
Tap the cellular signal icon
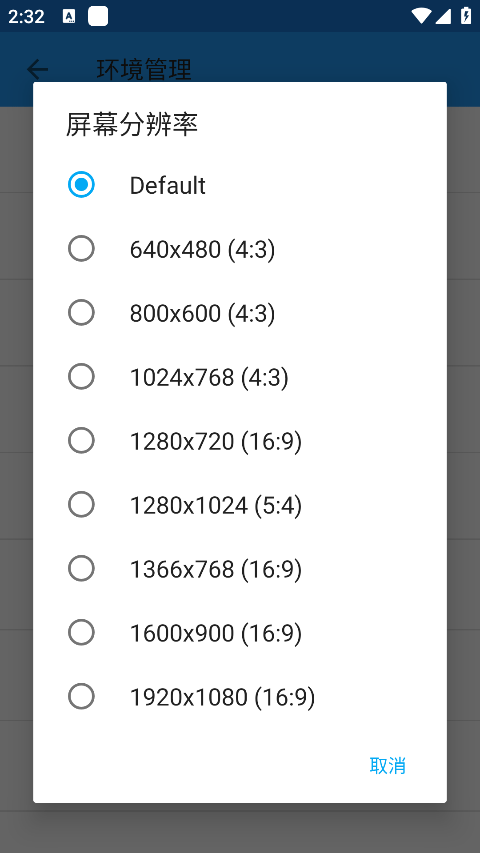(x=443, y=16)
